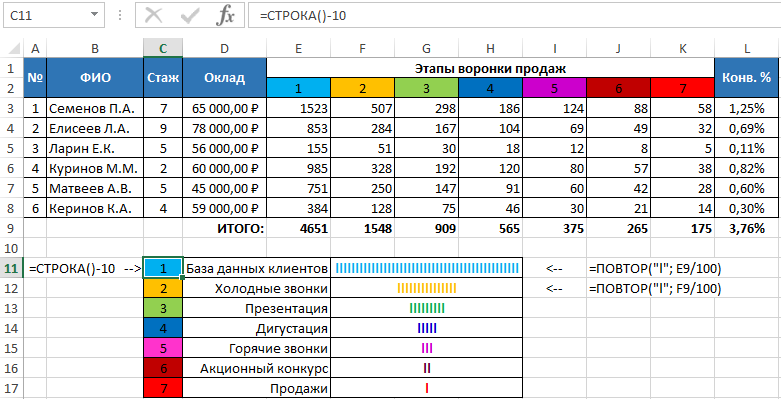Select cell with Елисеев Л.А.
The image size is (781, 399).
click(x=95, y=128)
